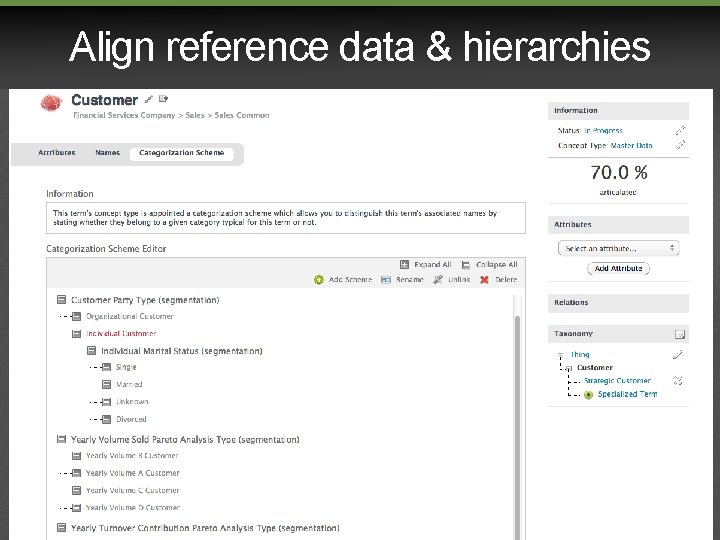
Task: Collapse the Individual Customer node
Action: (76, 334)
